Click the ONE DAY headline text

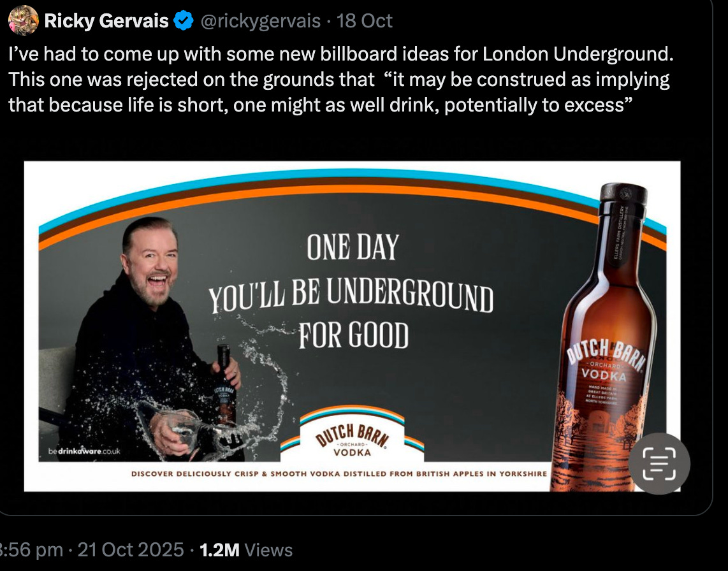[x=353, y=247]
